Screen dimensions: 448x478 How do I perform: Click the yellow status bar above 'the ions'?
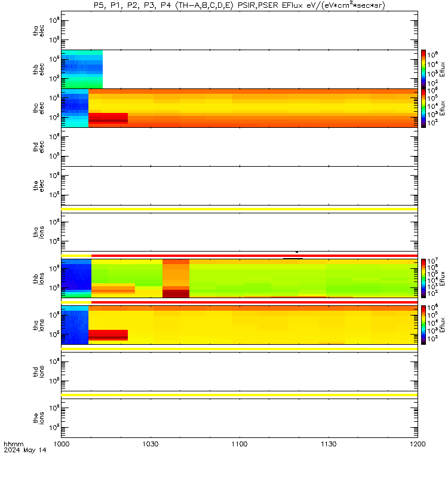[x=240, y=395]
